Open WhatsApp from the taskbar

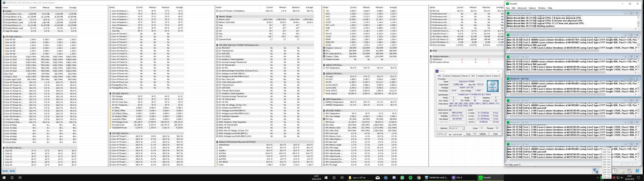402,178
